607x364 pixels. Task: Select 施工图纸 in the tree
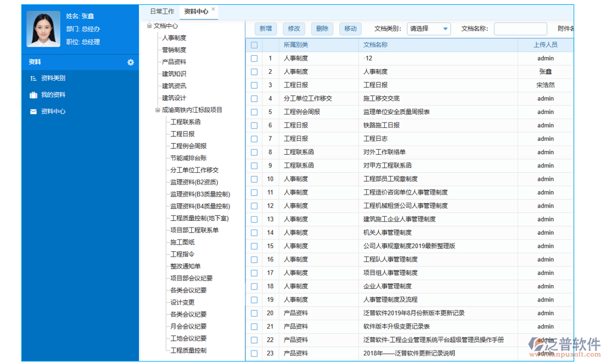[183, 242]
